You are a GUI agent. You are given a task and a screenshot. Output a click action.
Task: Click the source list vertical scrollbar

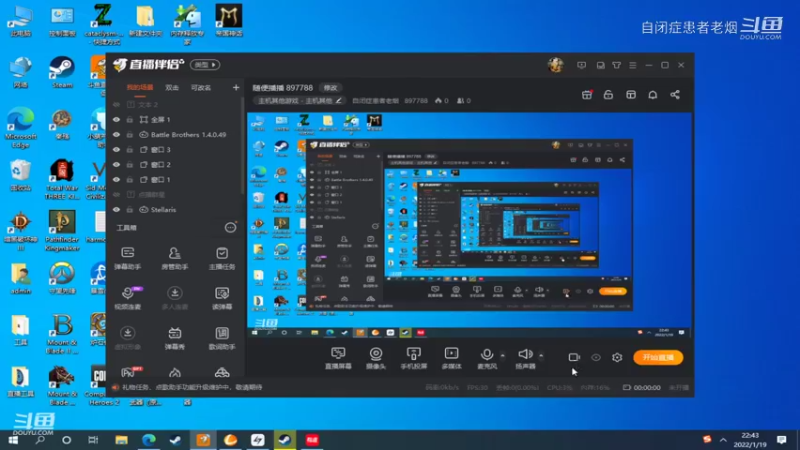[242, 148]
